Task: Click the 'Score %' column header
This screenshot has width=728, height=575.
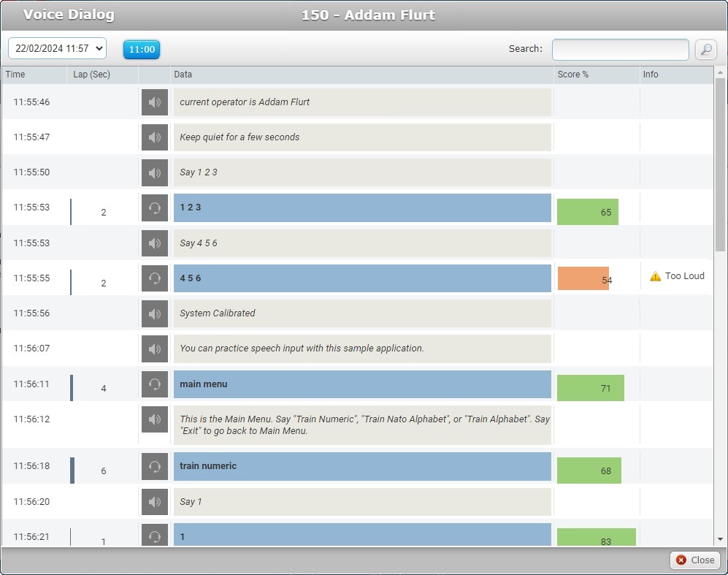Action: coord(573,75)
